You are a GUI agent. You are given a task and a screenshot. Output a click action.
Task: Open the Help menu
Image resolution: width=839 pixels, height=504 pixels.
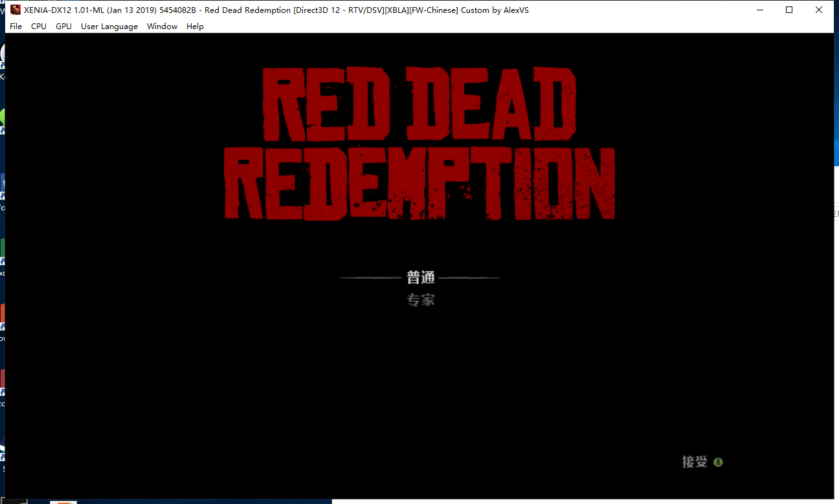(195, 27)
